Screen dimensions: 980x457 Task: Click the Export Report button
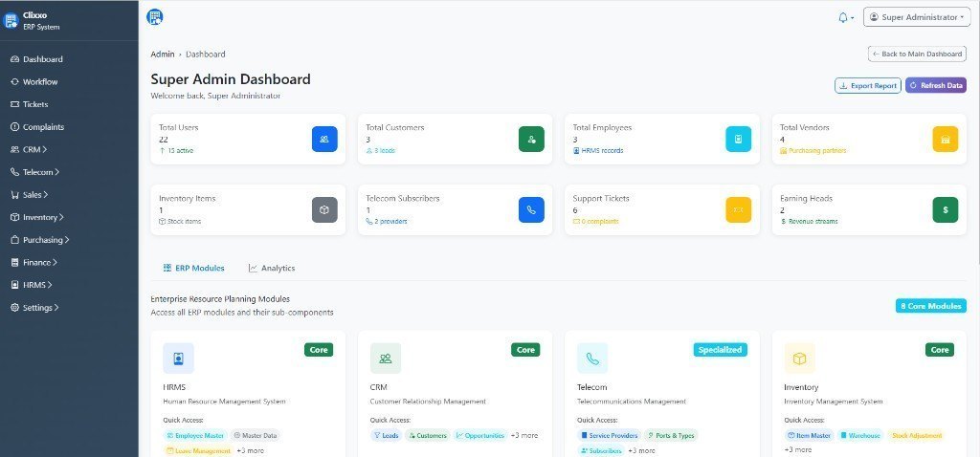(x=867, y=85)
